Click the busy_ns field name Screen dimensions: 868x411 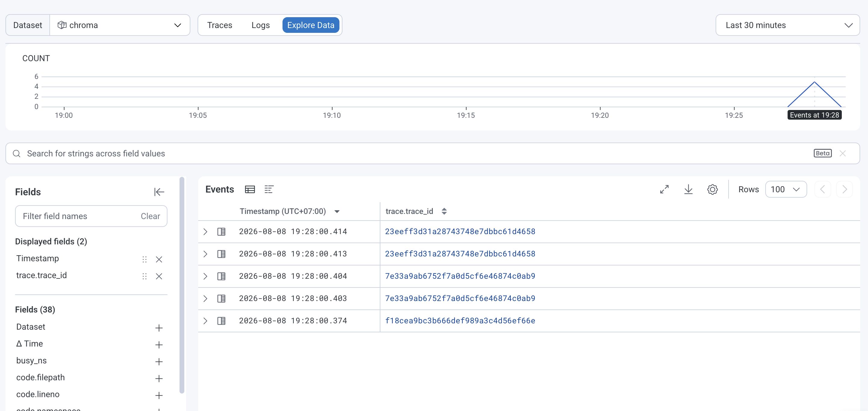click(x=31, y=360)
